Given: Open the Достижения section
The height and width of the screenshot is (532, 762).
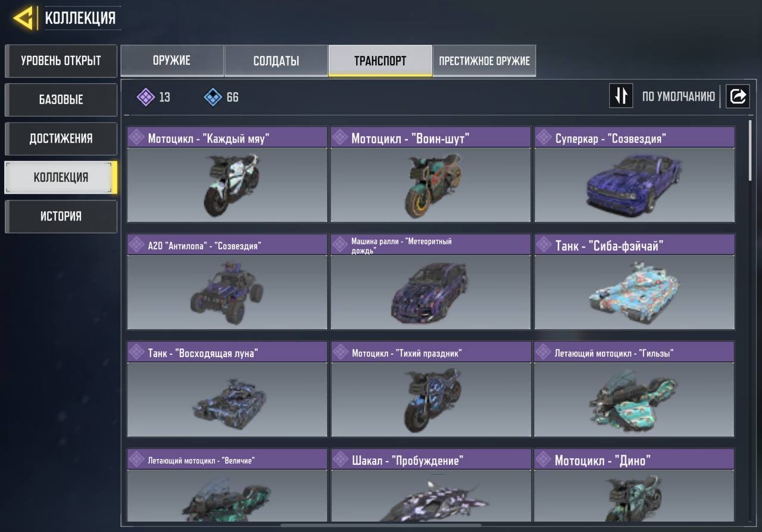Looking at the screenshot, I should pos(61,138).
